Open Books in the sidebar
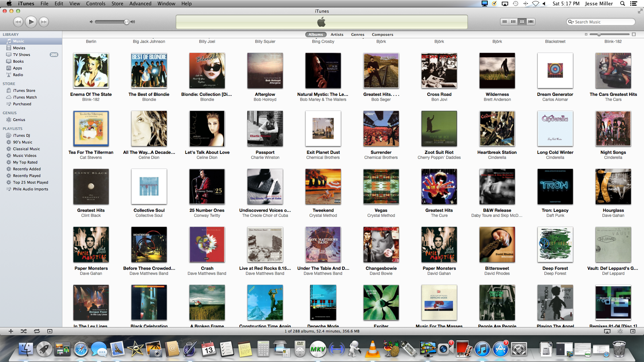The width and height of the screenshot is (644, 362). [x=31, y=61]
